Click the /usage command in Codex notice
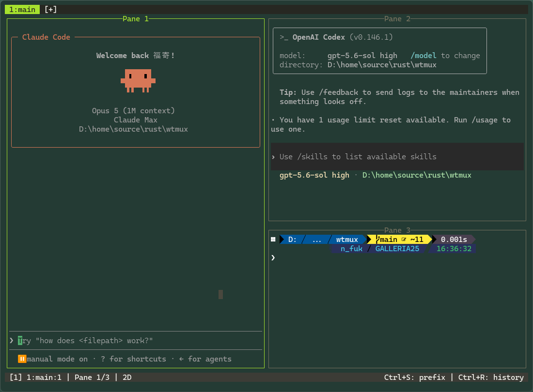Screen dimensions: 533x392 pyautogui.click(x=485, y=120)
